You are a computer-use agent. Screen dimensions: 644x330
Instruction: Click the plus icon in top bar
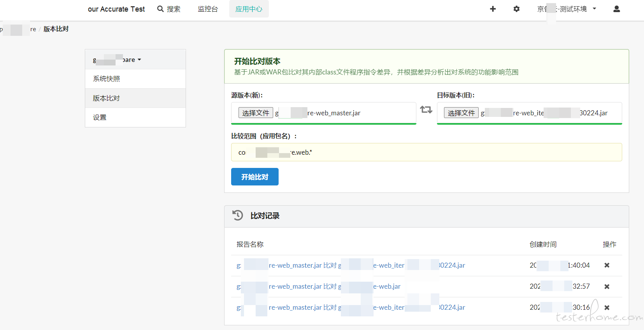coord(493,9)
